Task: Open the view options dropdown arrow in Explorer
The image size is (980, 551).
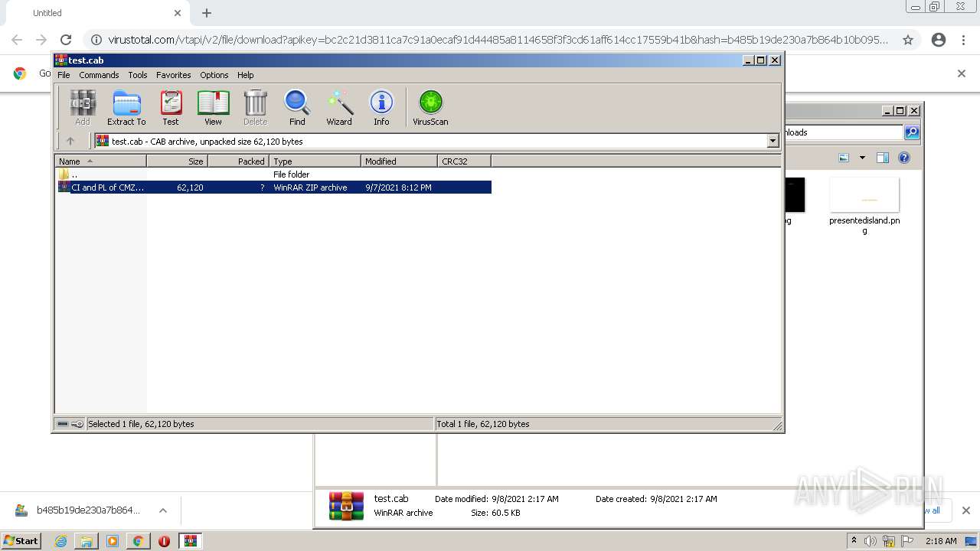Action: click(x=862, y=158)
